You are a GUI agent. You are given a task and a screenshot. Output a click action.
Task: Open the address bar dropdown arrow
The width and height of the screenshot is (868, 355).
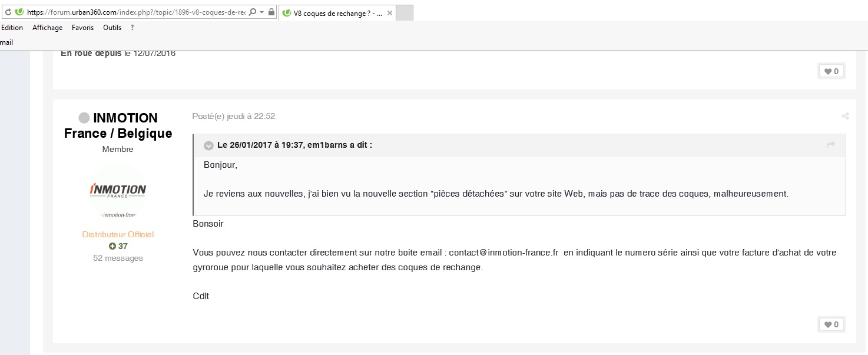261,12
